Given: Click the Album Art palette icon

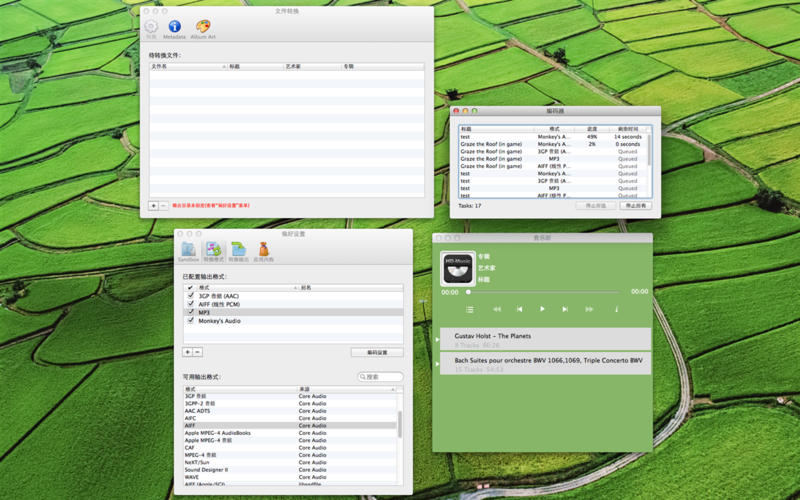Looking at the screenshot, I should (203, 28).
